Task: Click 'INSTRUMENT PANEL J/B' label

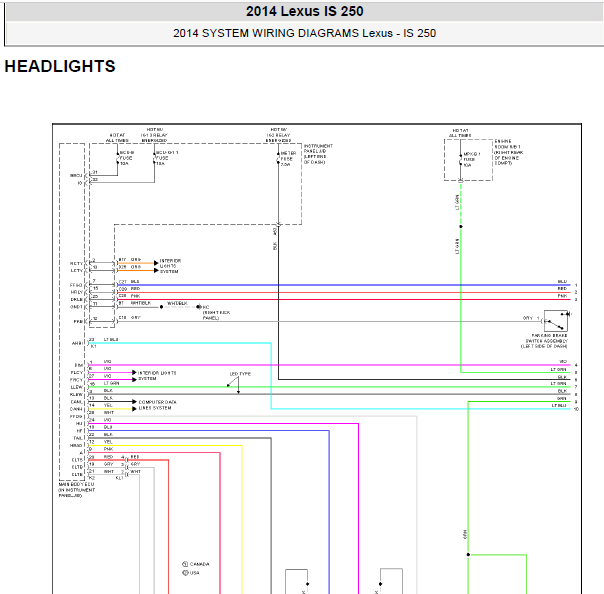Action: pyautogui.click(x=318, y=154)
